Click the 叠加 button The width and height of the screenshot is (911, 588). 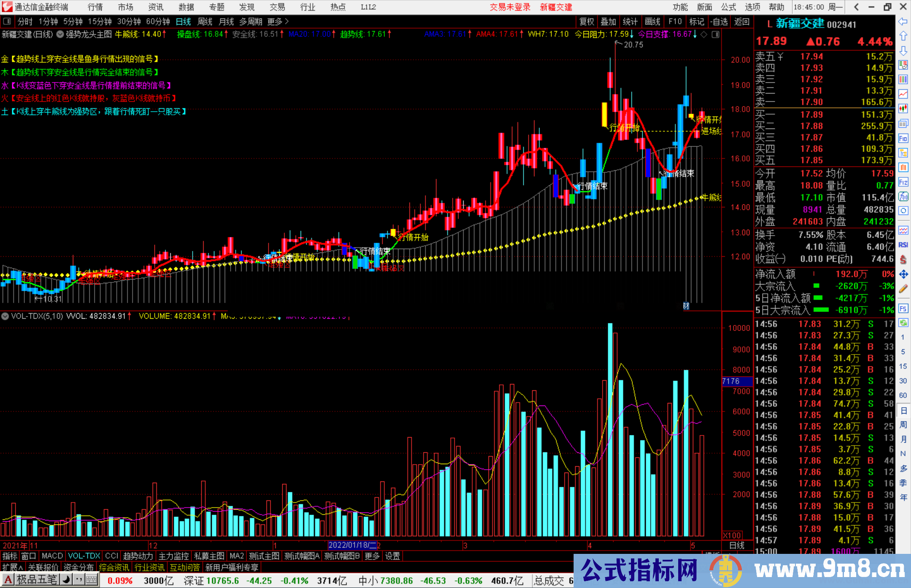coord(608,21)
